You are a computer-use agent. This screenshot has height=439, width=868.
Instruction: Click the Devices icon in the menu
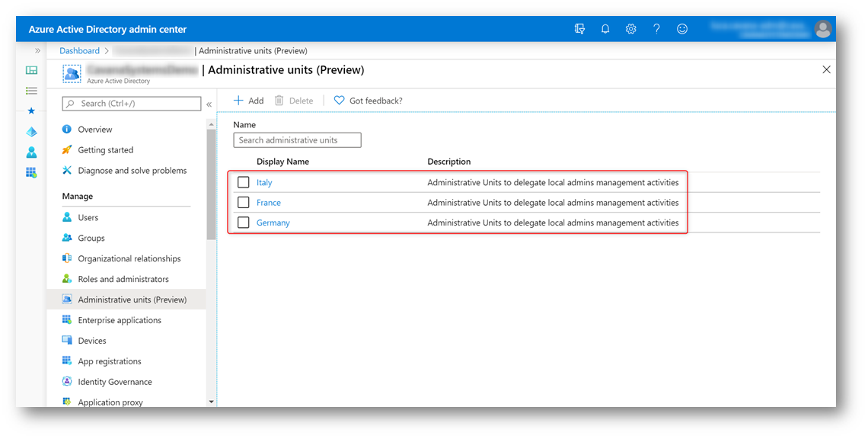[67, 341]
